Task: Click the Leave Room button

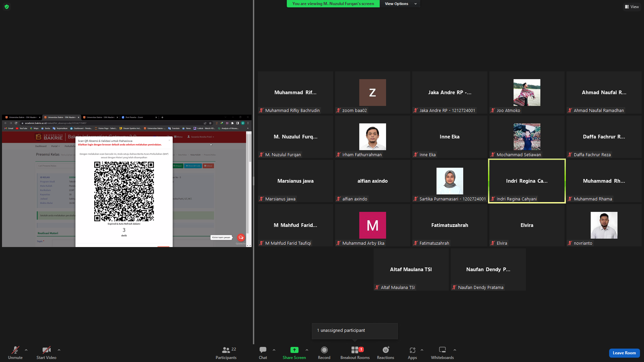Action: pyautogui.click(x=624, y=353)
